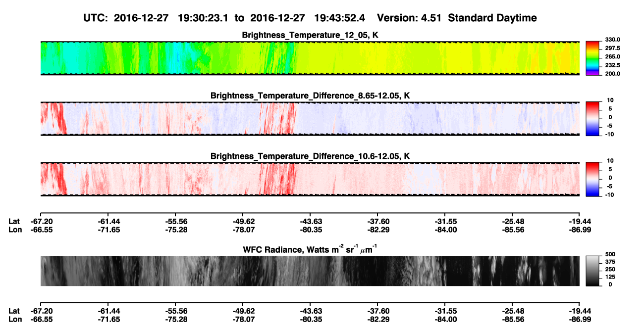This screenshot has width=644, height=330.
Task: Click the title "Brightness_Temperature_Difference_10.6-12.05, K"
Action: click(x=310, y=156)
